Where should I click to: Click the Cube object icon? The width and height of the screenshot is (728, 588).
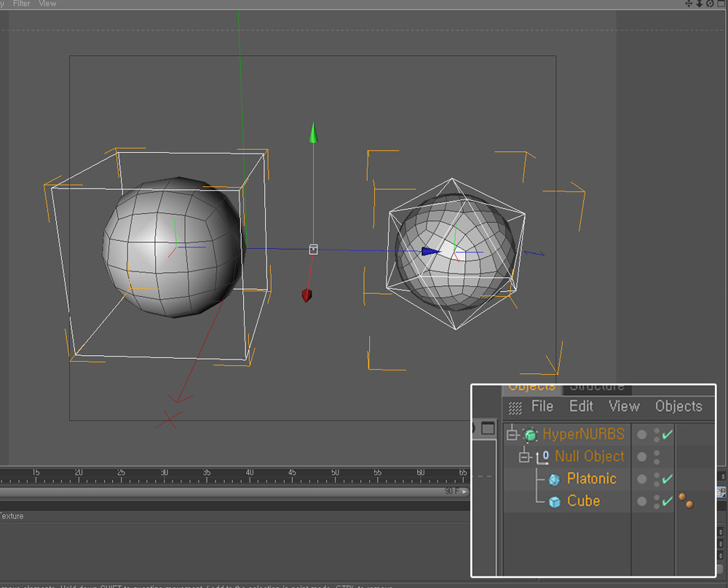tap(555, 502)
